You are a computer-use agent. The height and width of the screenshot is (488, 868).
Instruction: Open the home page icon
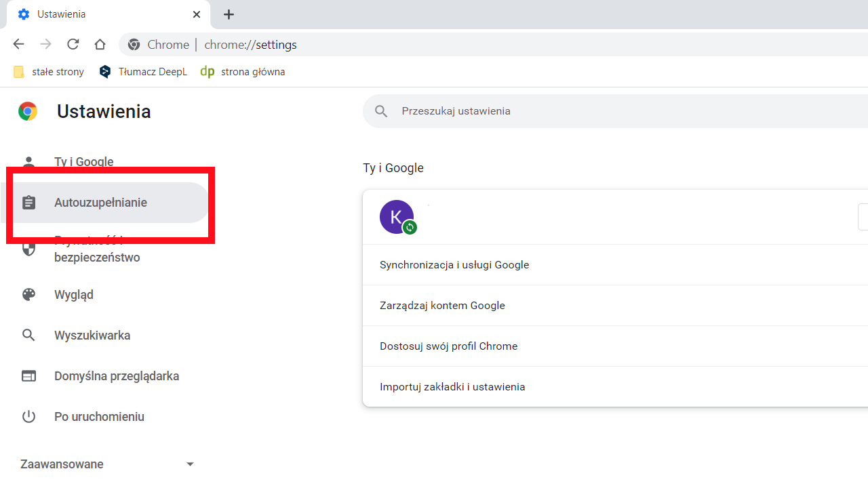(x=100, y=44)
